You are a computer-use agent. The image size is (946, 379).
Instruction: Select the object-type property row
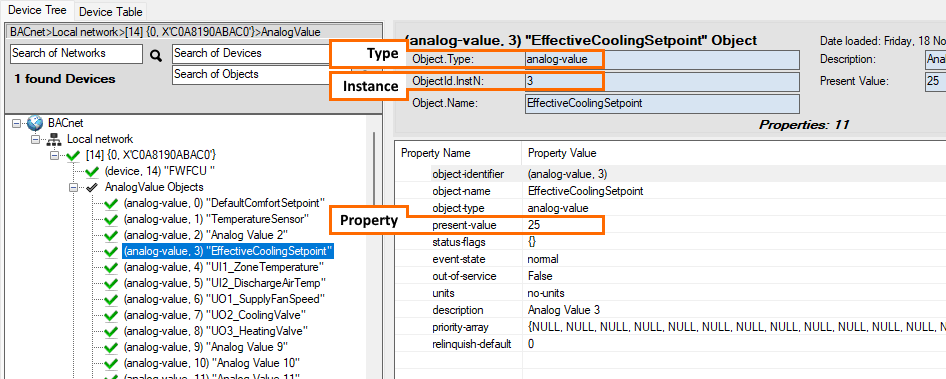pos(670,208)
